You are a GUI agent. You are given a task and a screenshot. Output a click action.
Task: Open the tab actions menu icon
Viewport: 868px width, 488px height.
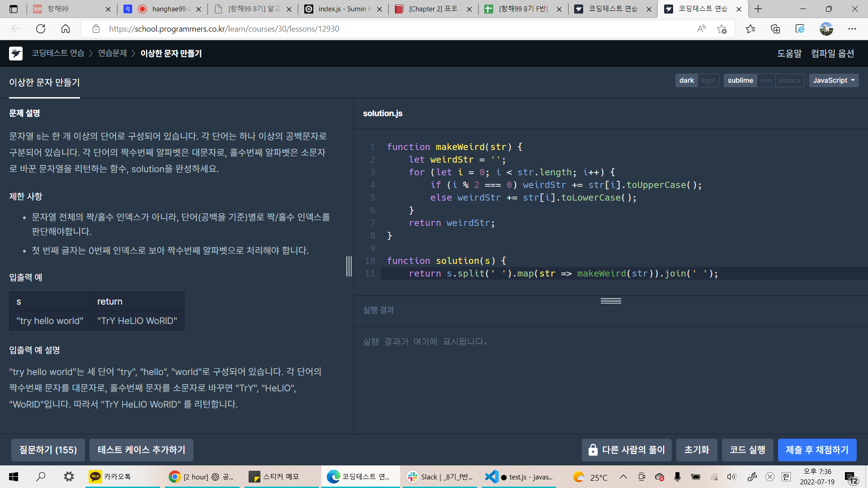tap(14, 9)
